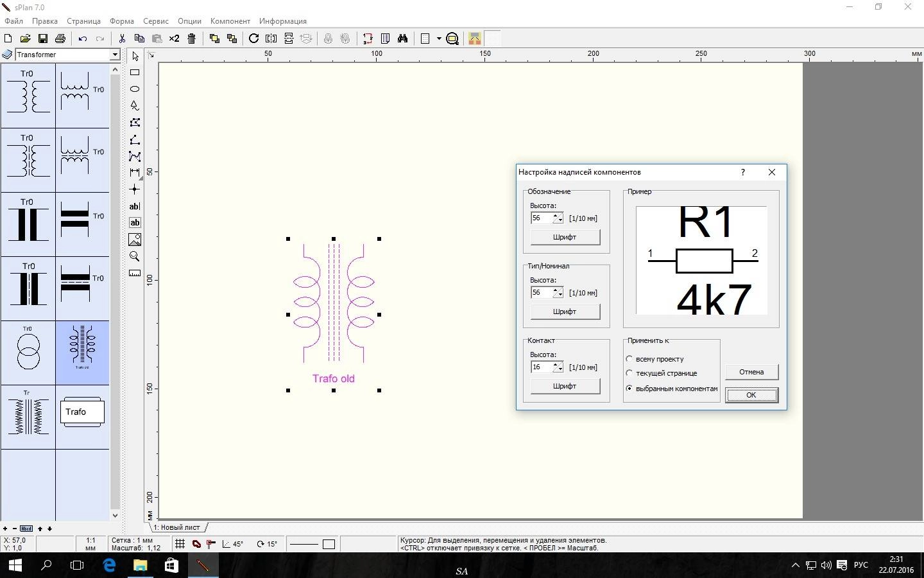Print using the printer icon
This screenshot has height=578, width=924.
click(60, 39)
